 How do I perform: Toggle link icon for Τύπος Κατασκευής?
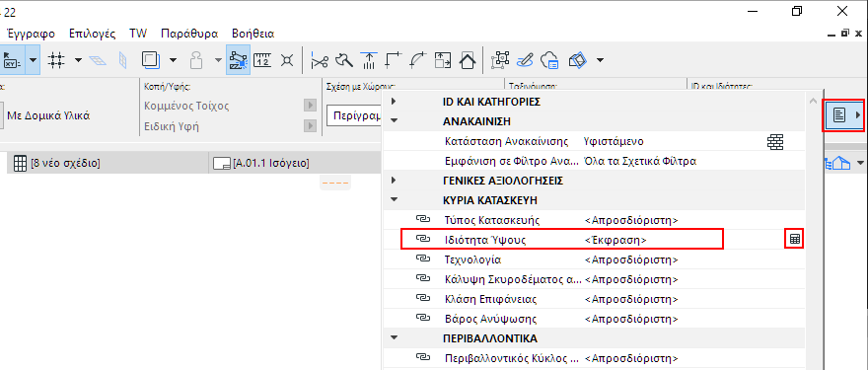pyautogui.click(x=423, y=219)
